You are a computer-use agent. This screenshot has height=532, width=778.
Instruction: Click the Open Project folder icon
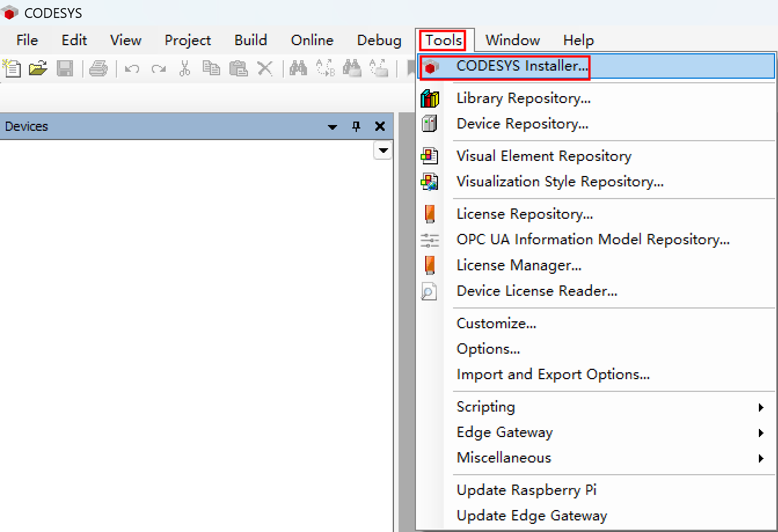(38, 68)
